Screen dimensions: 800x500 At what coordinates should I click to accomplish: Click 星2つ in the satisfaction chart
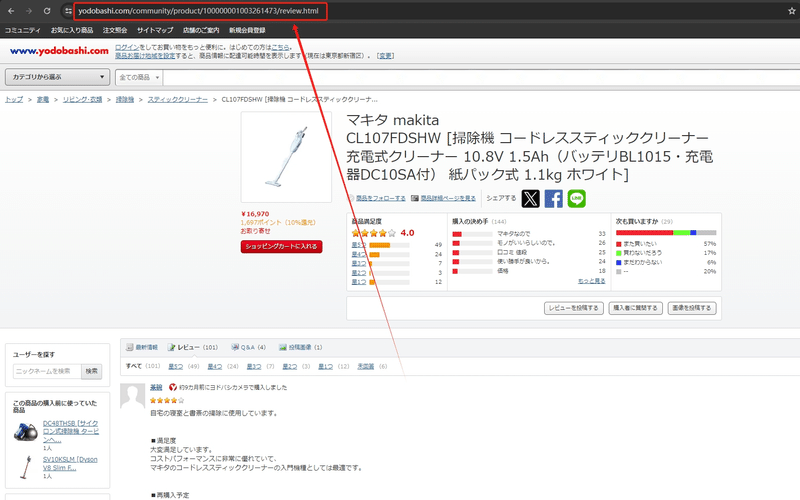coord(359,272)
